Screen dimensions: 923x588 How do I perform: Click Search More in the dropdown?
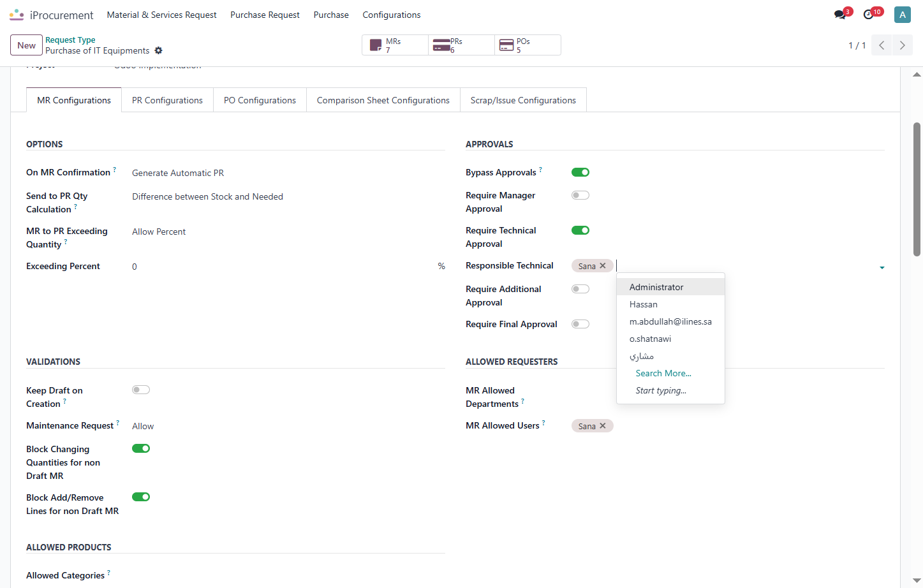(x=663, y=373)
